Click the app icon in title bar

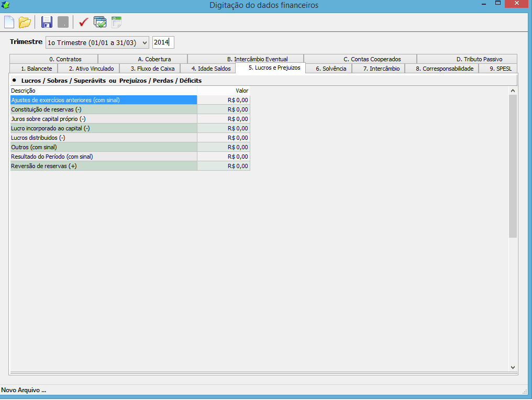[6, 5]
